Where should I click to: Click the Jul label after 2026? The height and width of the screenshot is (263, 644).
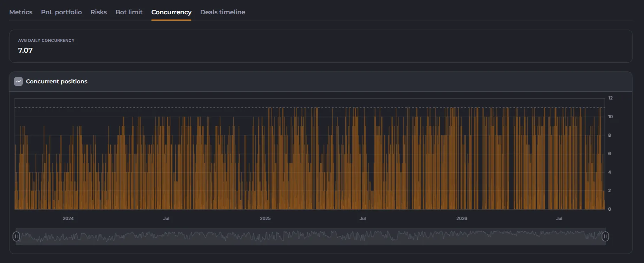(559, 218)
